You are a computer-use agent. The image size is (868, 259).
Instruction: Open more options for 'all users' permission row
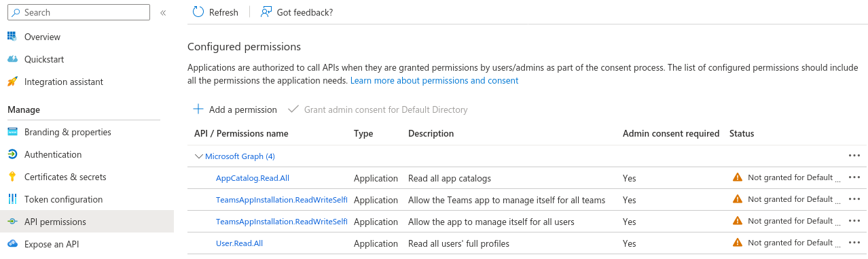pyautogui.click(x=854, y=221)
